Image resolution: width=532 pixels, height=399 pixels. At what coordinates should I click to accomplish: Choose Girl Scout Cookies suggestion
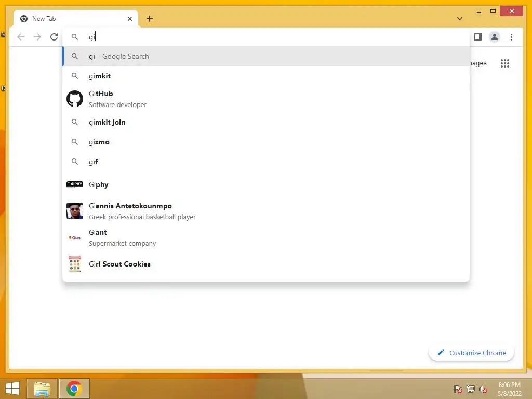267,264
